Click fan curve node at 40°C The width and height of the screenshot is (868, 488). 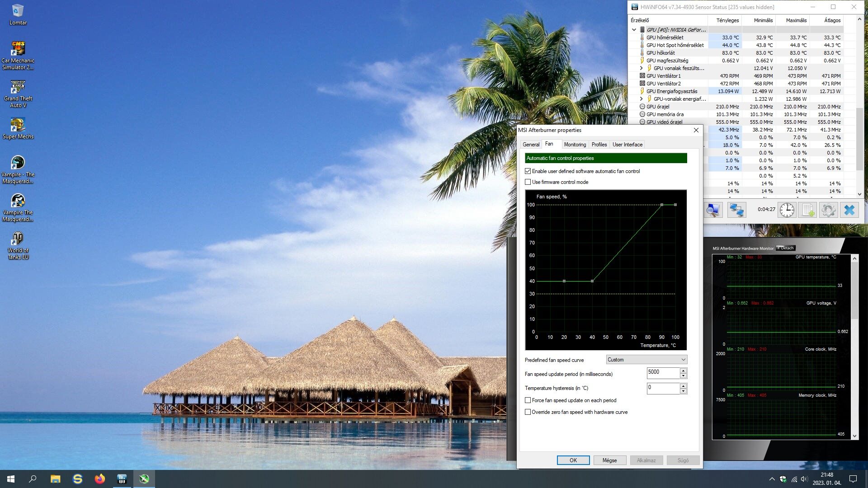[x=592, y=281]
